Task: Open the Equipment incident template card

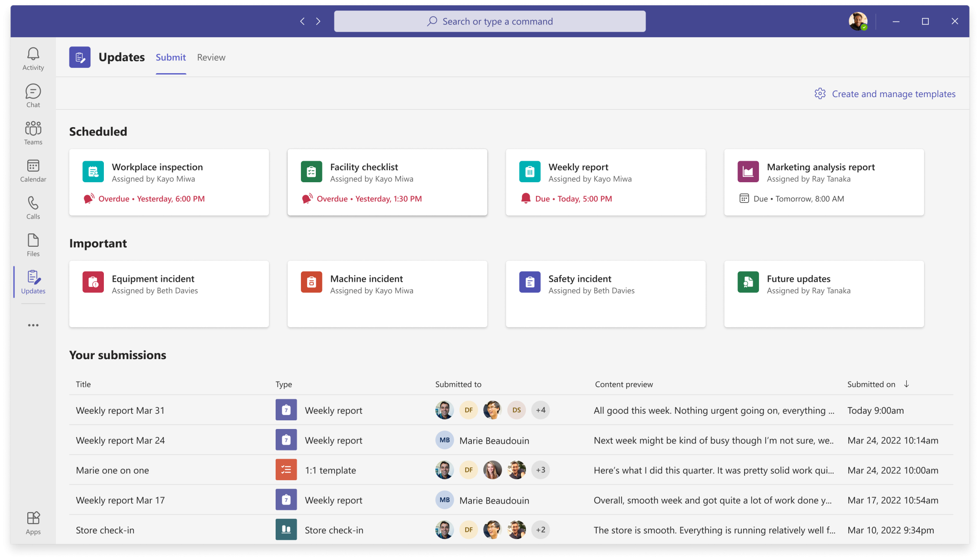Action: click(x=169, y=294)
